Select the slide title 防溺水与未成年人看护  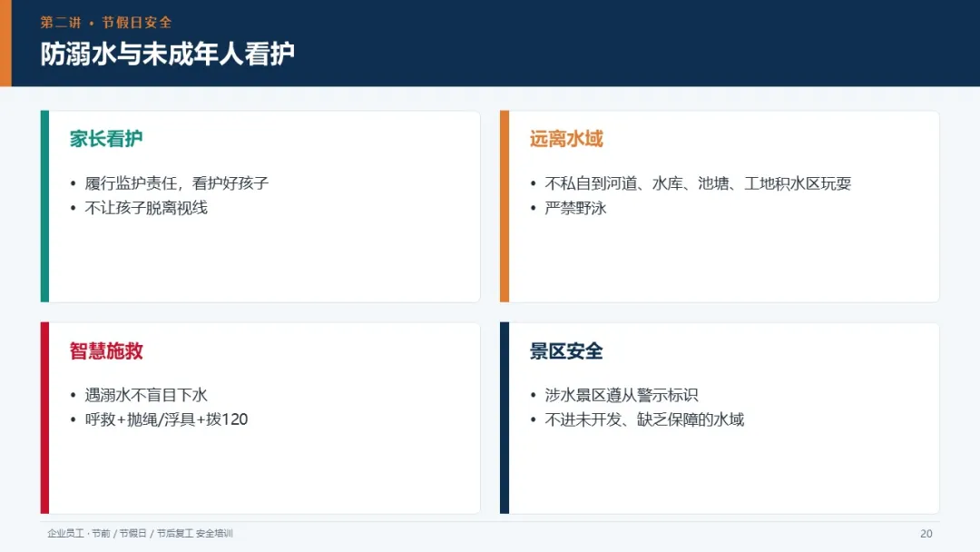coord(168,54)
